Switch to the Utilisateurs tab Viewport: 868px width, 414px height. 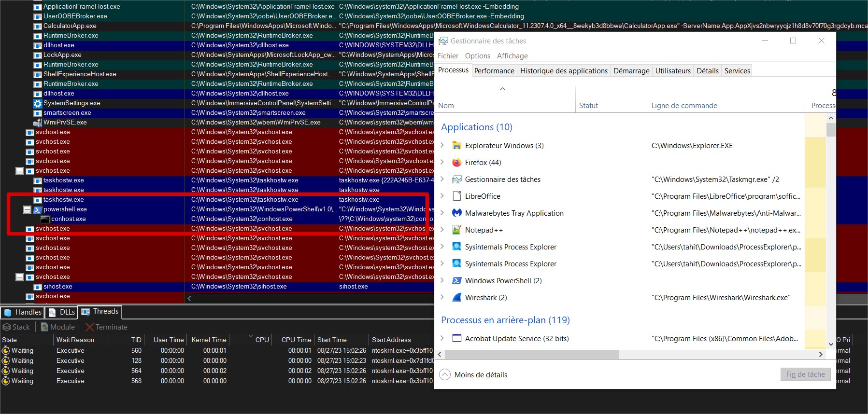673,71
